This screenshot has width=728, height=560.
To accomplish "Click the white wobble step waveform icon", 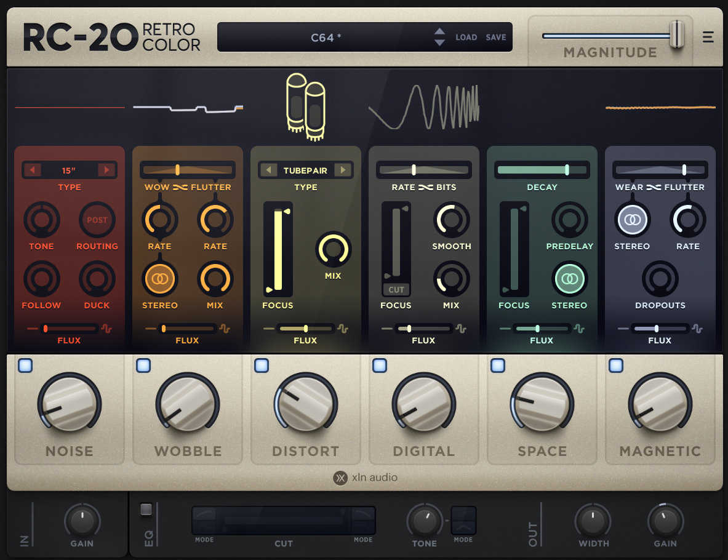I will [188, 107].
